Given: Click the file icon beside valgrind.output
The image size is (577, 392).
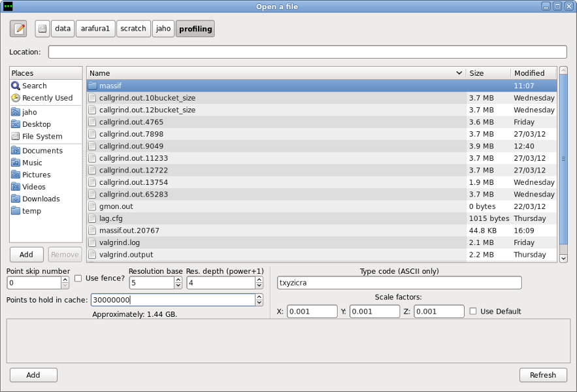Looking at the screenshot, I should point(92,255).
